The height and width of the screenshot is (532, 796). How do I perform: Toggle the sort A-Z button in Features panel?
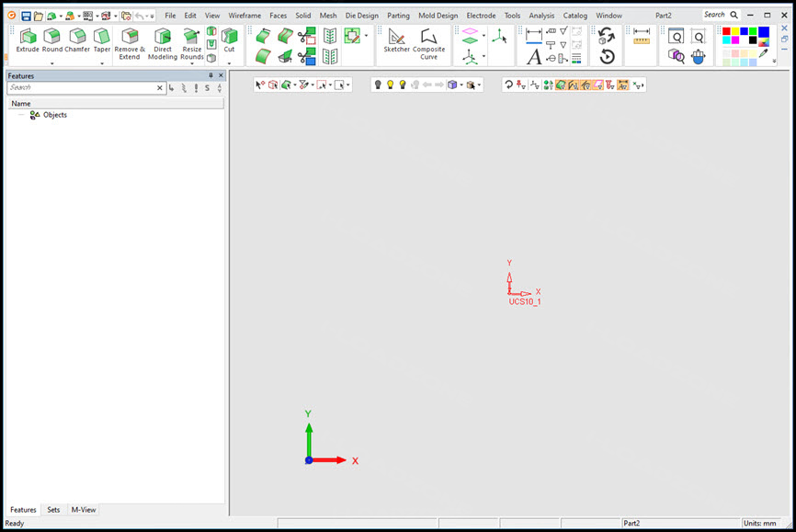220,88
